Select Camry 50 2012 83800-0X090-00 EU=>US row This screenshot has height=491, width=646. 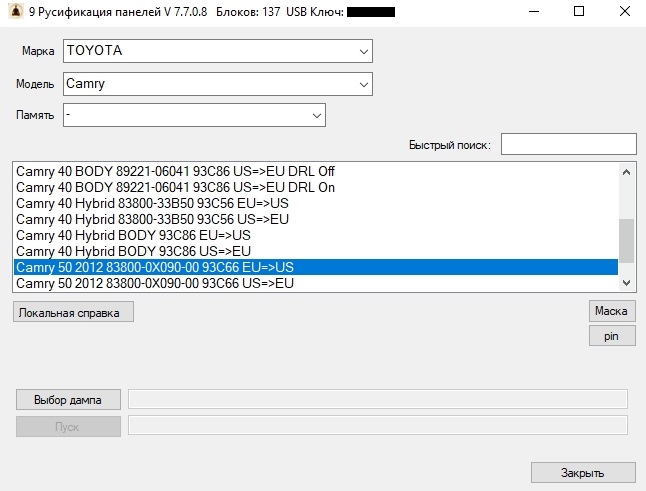pos(316,267)
